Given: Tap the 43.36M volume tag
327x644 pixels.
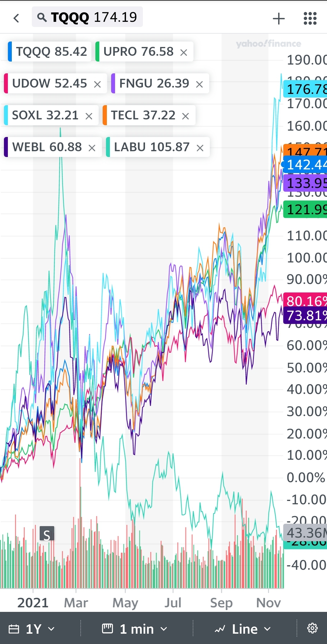Looking at the screenshot, I should [x=305, y=533].
